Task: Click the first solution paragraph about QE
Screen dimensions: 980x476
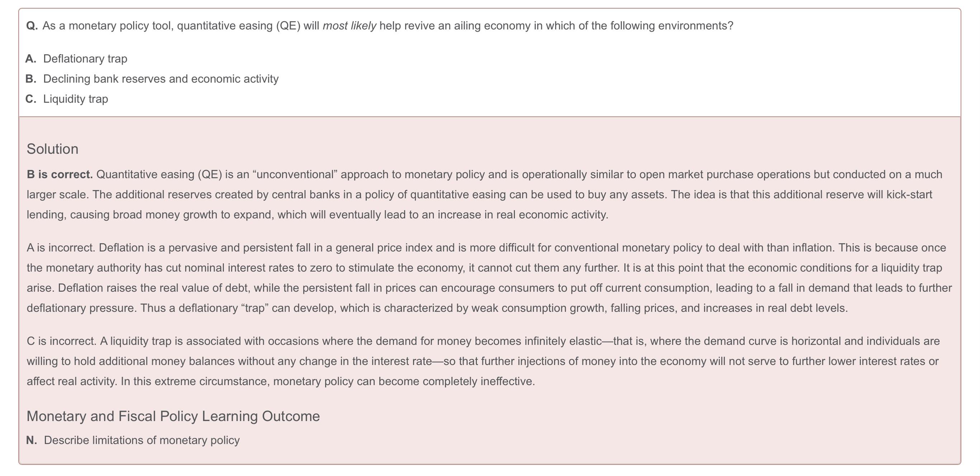Action: point(484,195)
